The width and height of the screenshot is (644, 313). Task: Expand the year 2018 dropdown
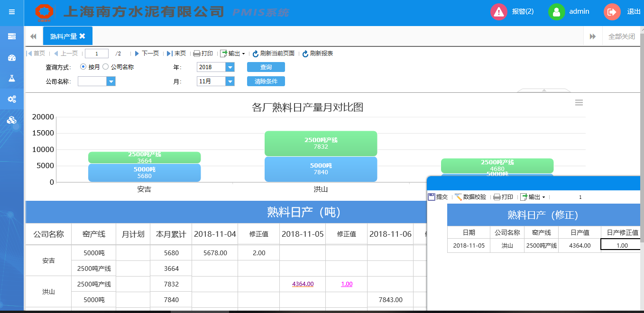[230, 67]
